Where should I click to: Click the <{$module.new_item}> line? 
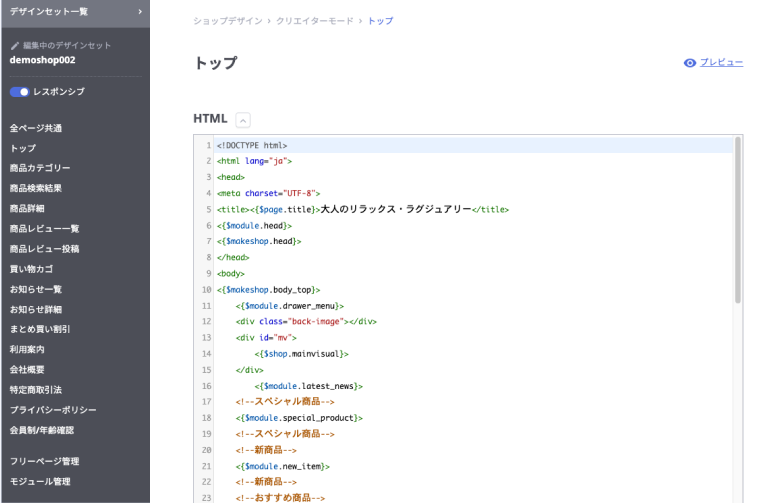tap(282, 466)
